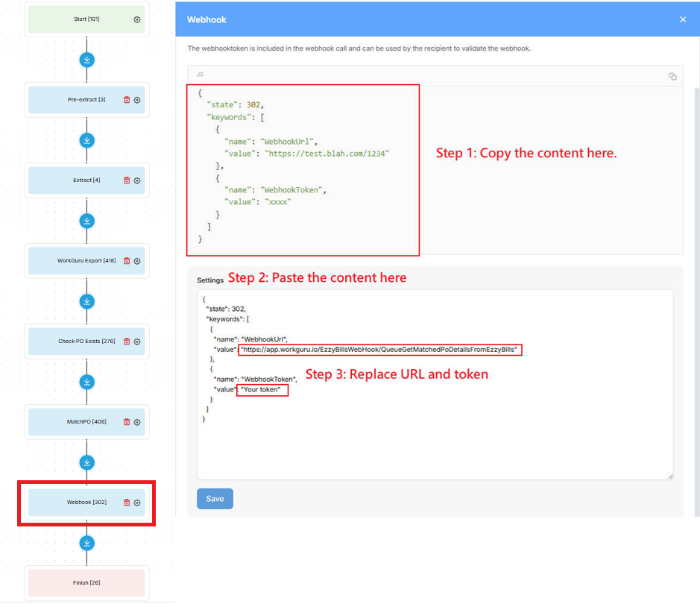Screen dimensions: 700x607
Task: Open settings gear on Start [101] node
Action: (x=137, y=19)
